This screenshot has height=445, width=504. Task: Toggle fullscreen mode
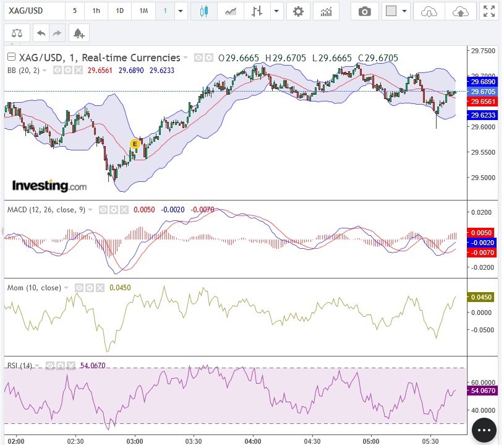coord(489,11)
